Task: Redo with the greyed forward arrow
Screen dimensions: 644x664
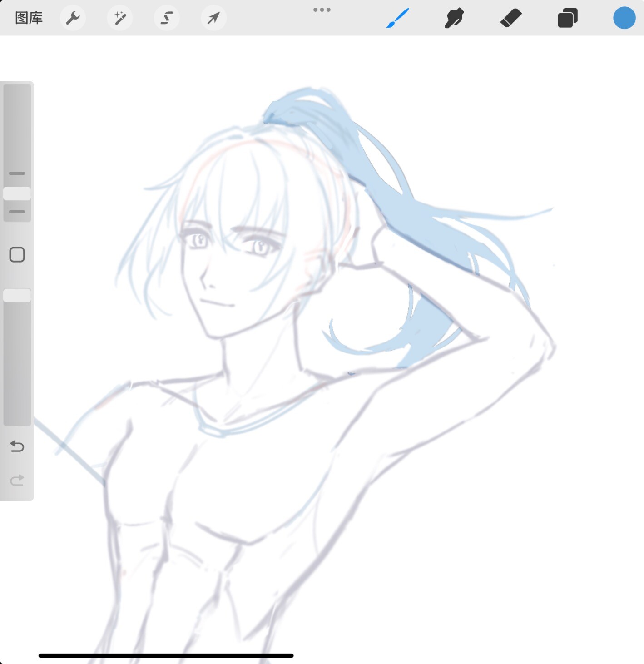Action: pos(17,480)
